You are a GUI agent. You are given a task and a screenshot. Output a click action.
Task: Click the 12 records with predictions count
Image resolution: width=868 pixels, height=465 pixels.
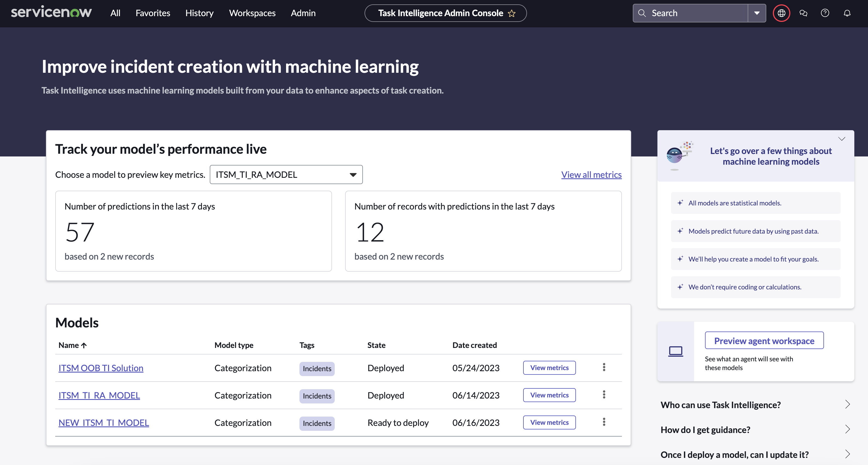(x=370, y=232)
